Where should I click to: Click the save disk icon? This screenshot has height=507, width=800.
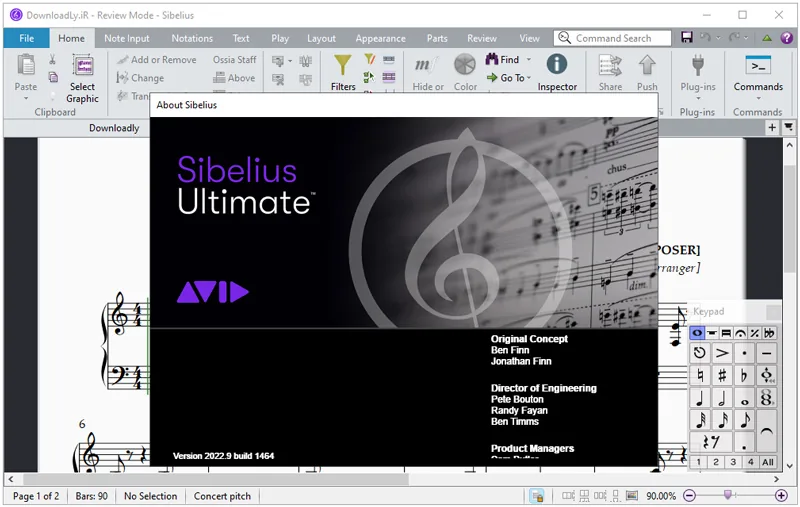click(687, 37)
